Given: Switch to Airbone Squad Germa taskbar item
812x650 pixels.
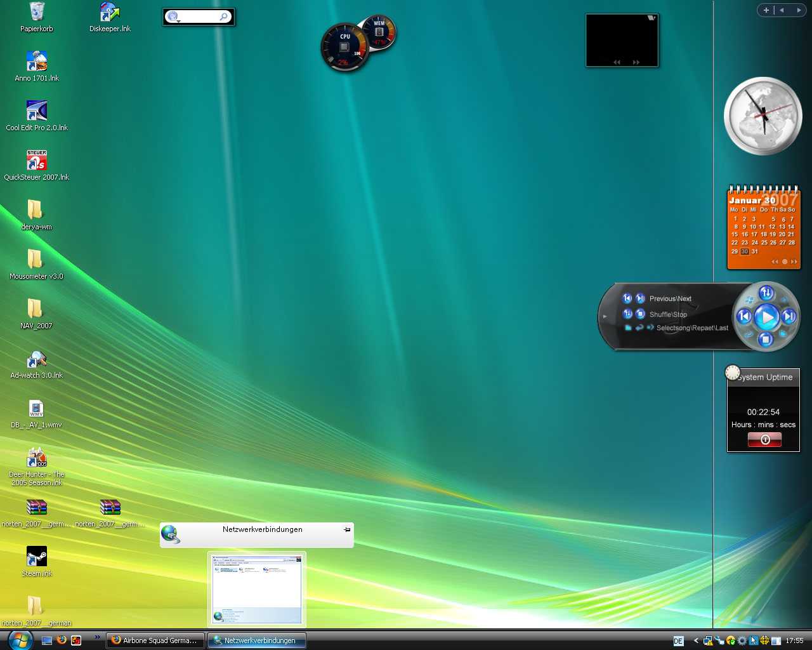Looking at the screenshot, I should coord(155,640).
